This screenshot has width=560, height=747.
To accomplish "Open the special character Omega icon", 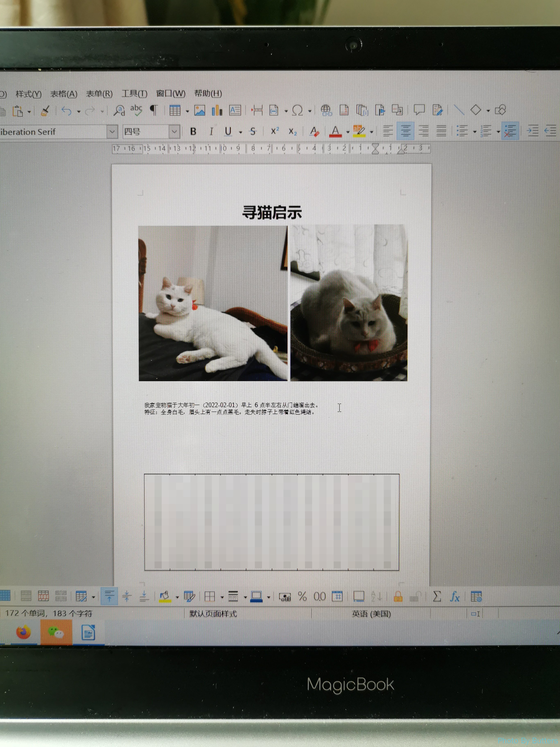I will coord(297,110).
